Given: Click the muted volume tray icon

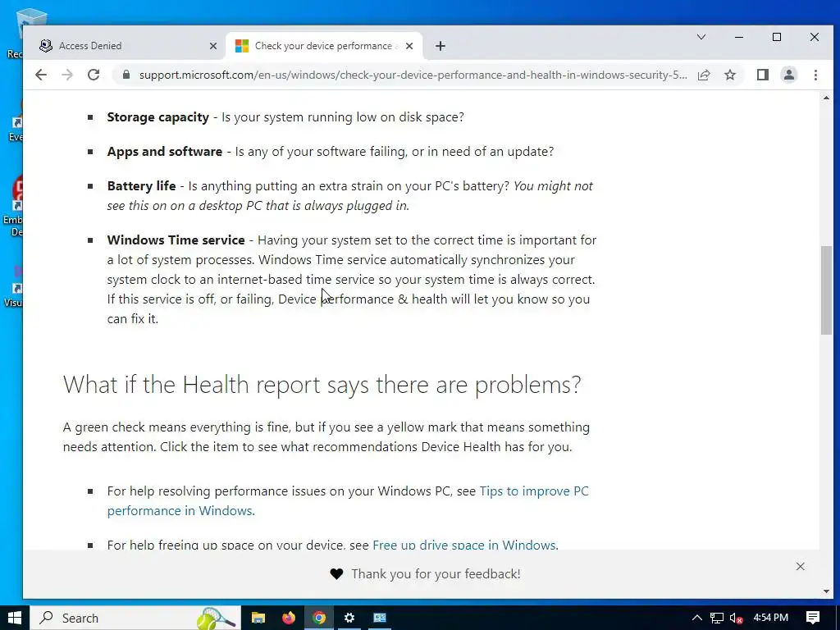Looking at the screenshot, I should click(x=736, y=618).
